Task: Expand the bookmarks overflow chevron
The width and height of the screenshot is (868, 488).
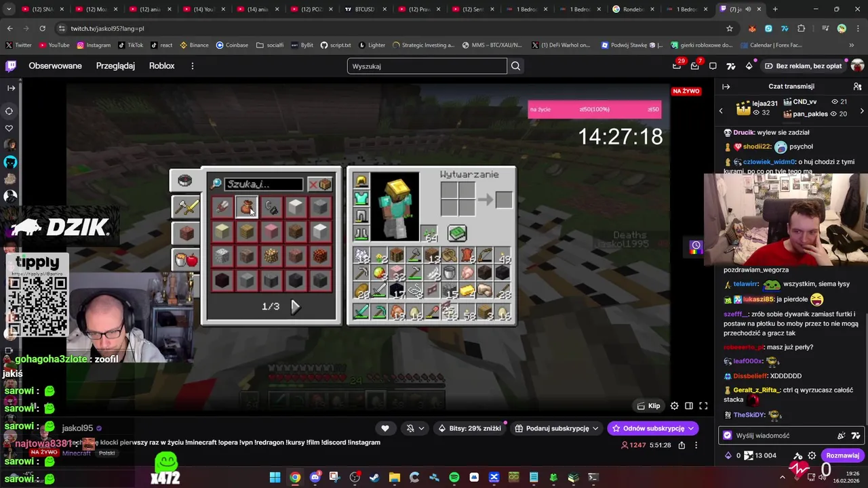Action: pyautogui.click(x=851, y=45)
